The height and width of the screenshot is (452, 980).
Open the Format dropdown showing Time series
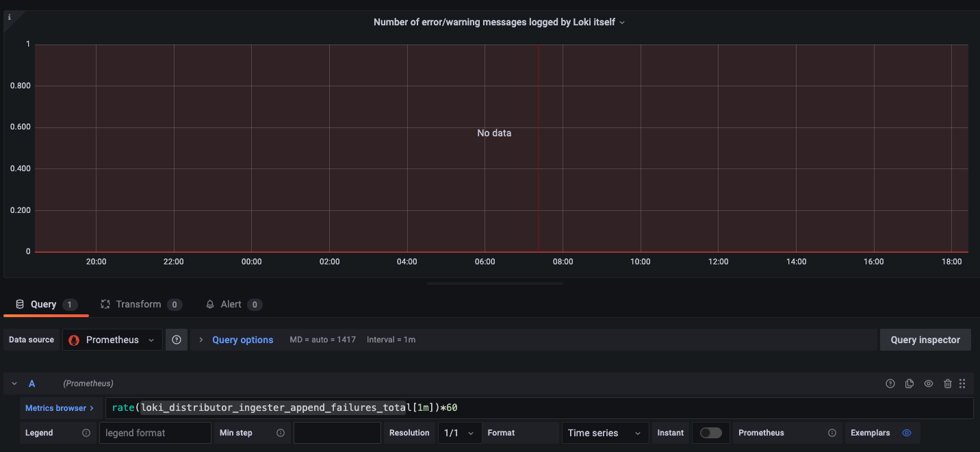605,433
